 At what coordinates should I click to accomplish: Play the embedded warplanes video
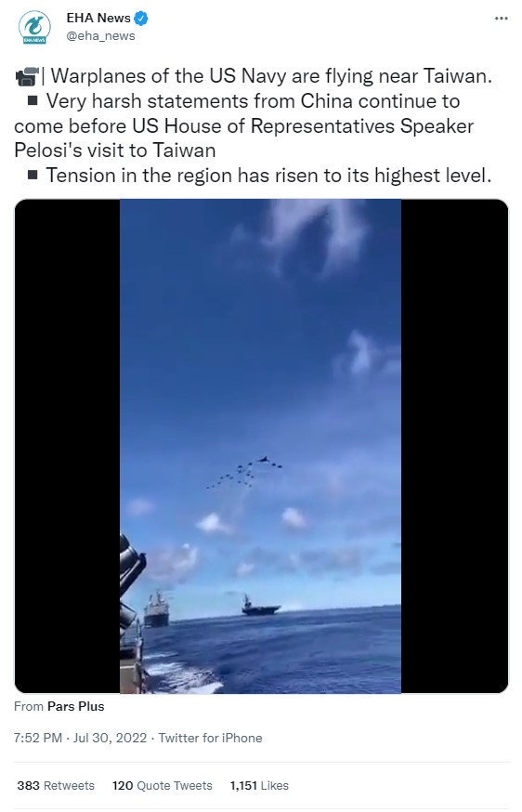click(260, 446)
